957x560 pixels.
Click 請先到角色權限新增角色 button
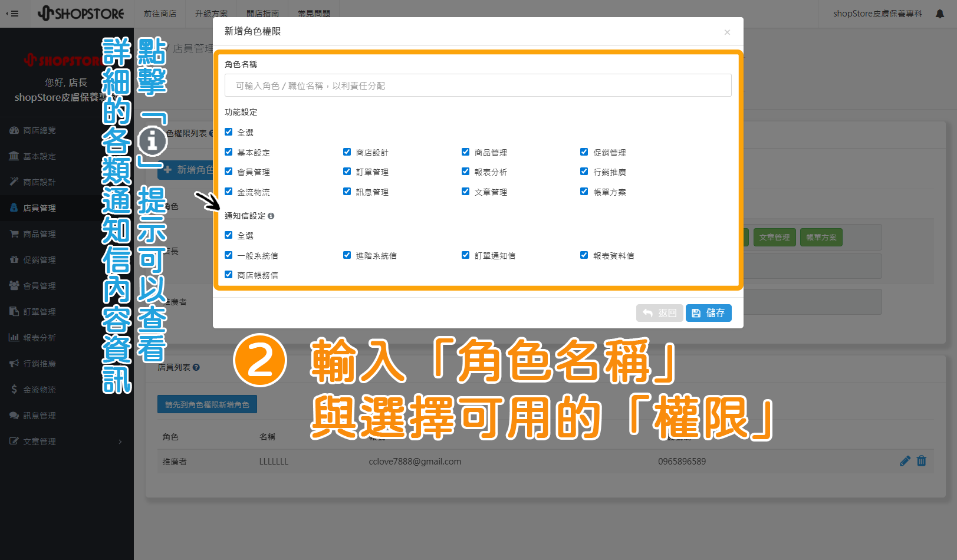click(207, 404)
